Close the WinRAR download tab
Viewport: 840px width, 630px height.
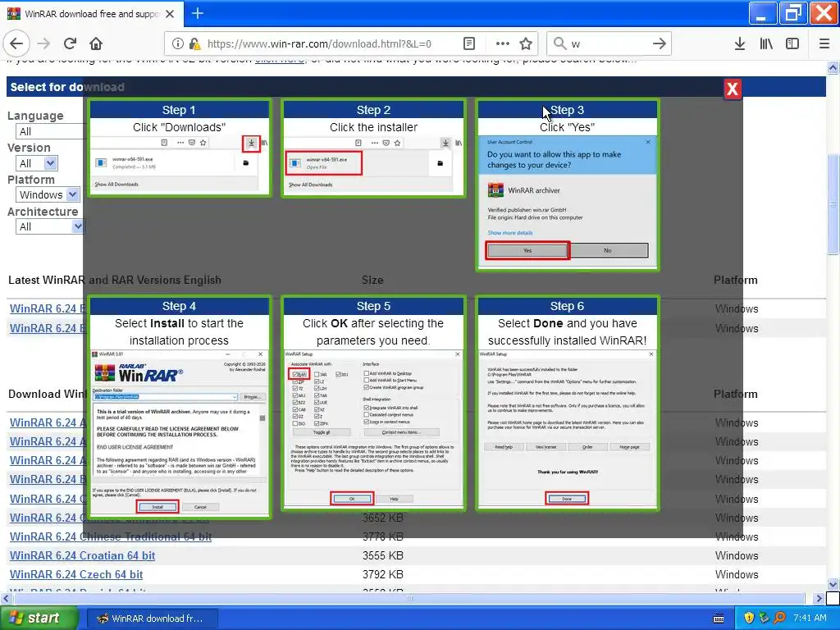[170, 14]
